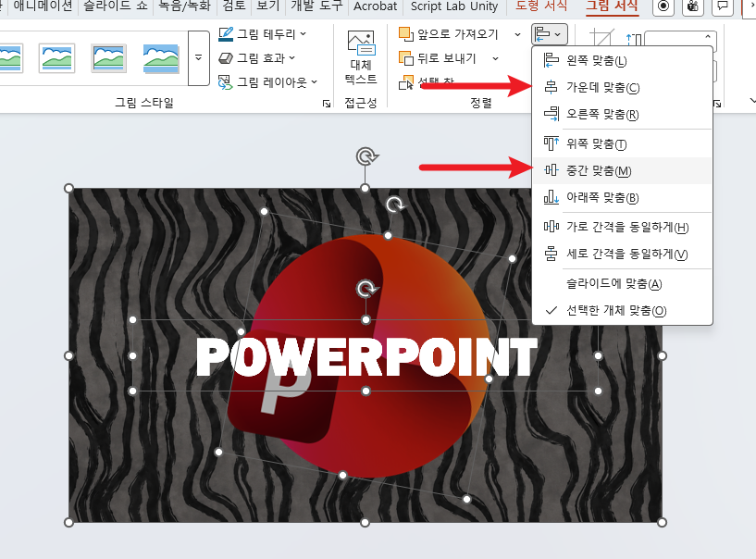
Task: Click the comments icon at top right
Action: (x=723, y=6)
